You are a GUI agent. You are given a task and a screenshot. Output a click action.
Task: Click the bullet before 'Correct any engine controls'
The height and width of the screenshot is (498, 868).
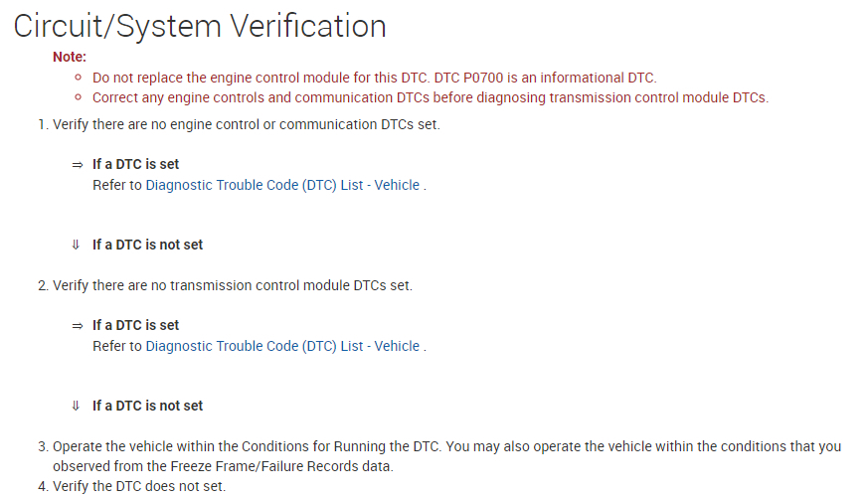(79, 97)
